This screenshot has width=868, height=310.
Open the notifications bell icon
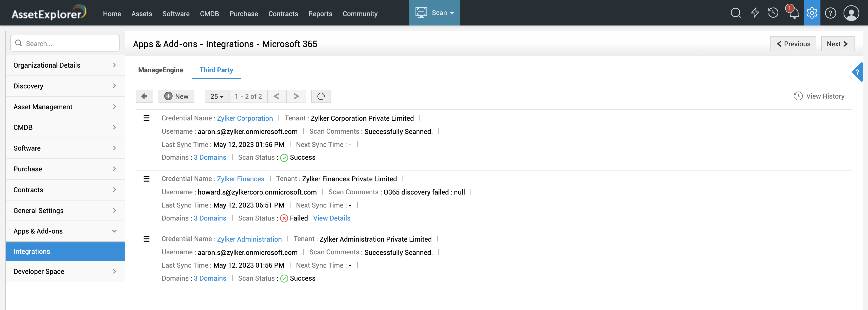[x=793, y=13]
